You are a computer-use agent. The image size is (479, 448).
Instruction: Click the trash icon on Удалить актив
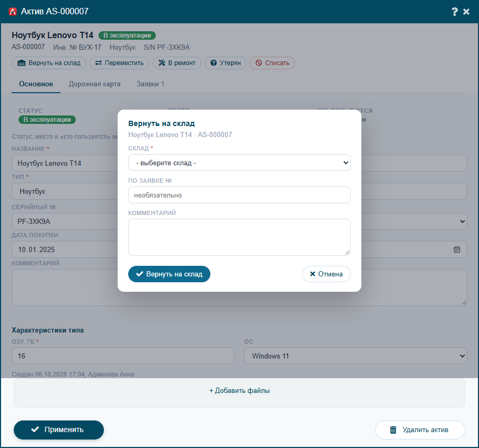pyautogui.click(x=393, y=430)
